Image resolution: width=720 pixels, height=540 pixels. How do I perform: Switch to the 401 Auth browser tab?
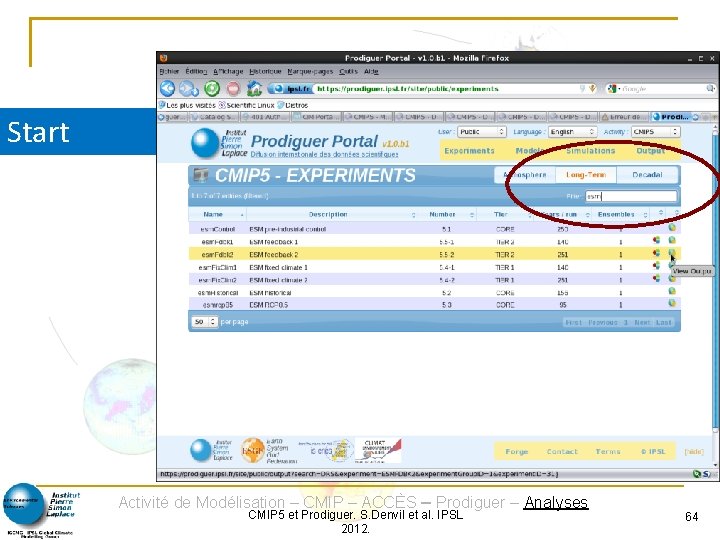[266, 117]
